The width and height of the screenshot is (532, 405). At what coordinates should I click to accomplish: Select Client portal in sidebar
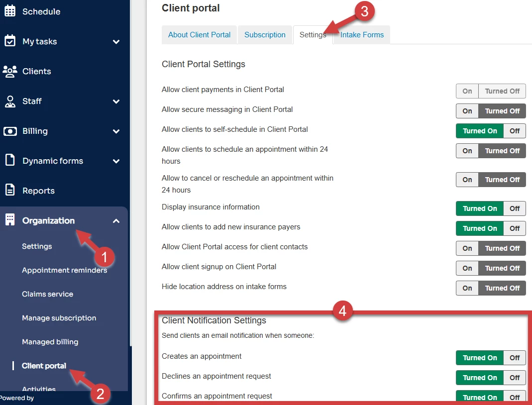[44, 366]
